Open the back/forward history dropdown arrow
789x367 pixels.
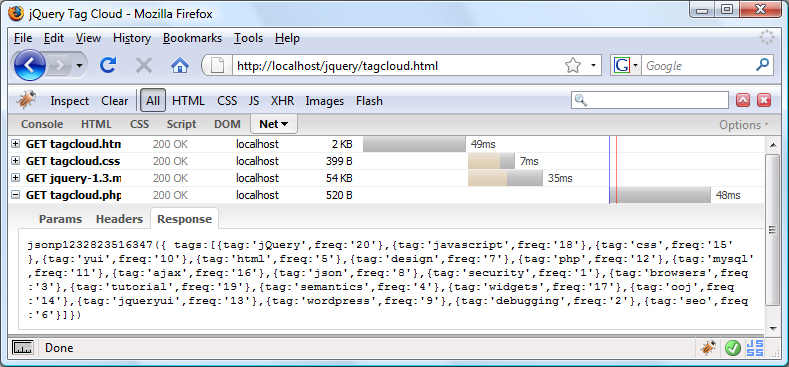coord(80,65)
